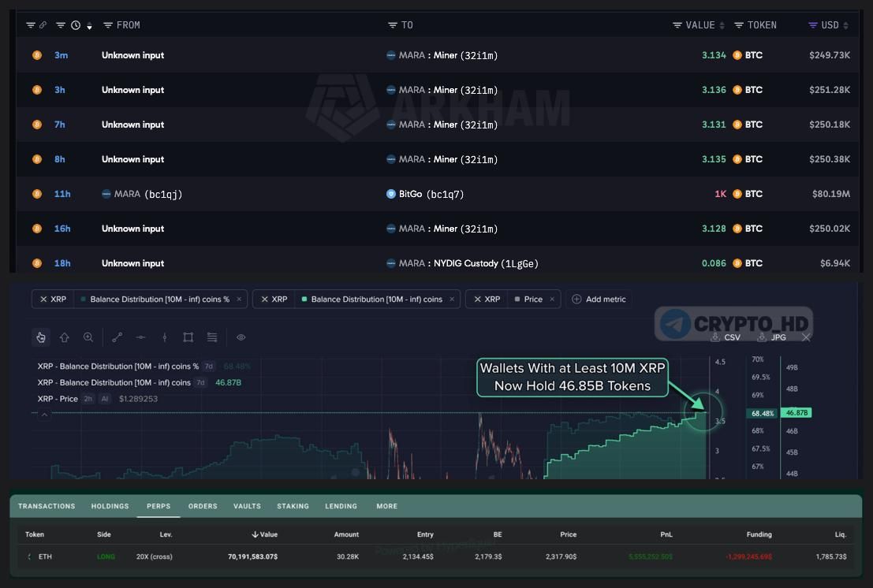This screenshot has height=588, width=873.
Task: Open the 3m transaction time link
Action: click(61, 55)
